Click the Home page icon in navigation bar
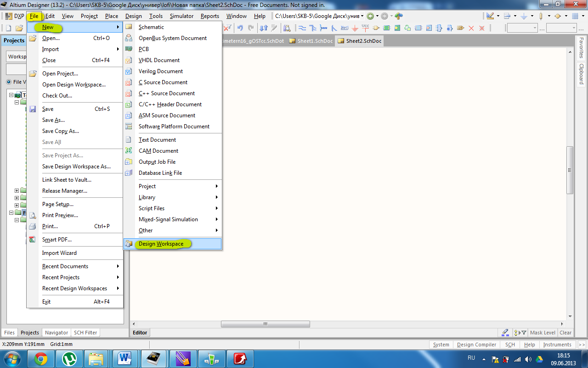 click(399, 16)
